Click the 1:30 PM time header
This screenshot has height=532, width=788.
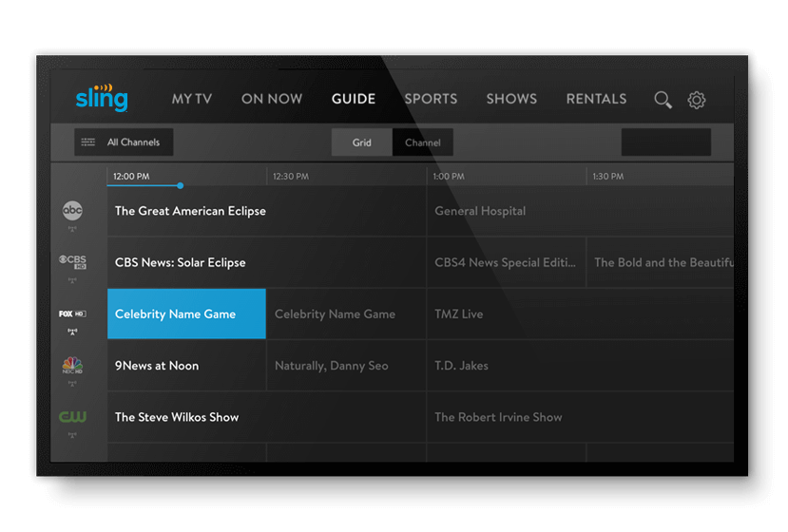click(608, 177)
